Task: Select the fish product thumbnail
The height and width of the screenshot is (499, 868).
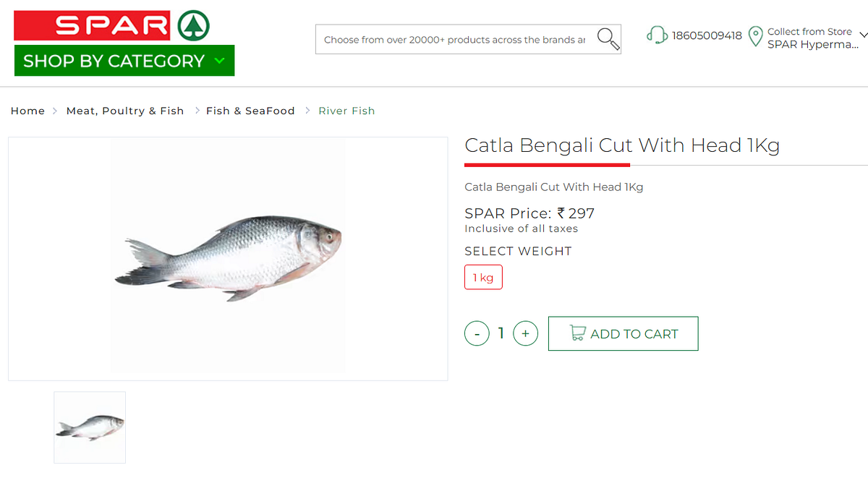Action: pos(90,427)
